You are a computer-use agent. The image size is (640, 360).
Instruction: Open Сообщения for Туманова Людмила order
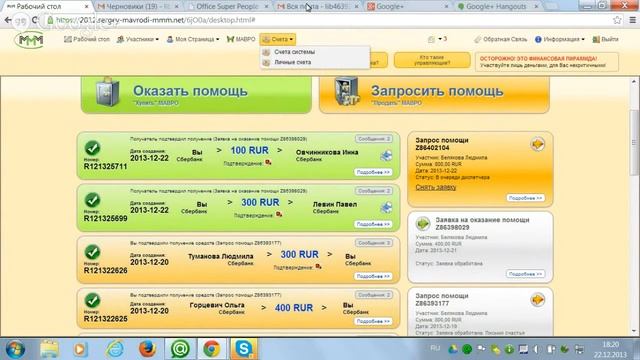(x=373, y=243)
